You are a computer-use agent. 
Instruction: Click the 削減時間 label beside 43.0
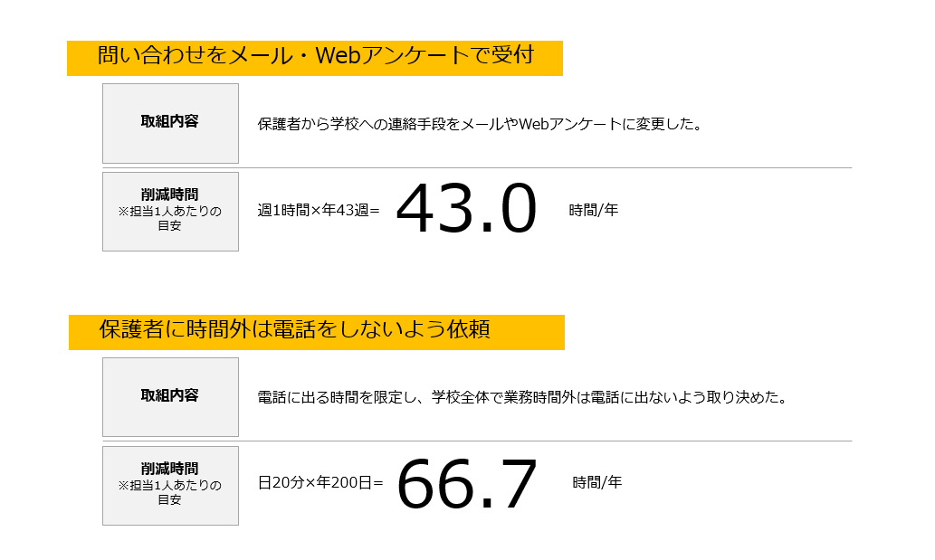point(170,195)
